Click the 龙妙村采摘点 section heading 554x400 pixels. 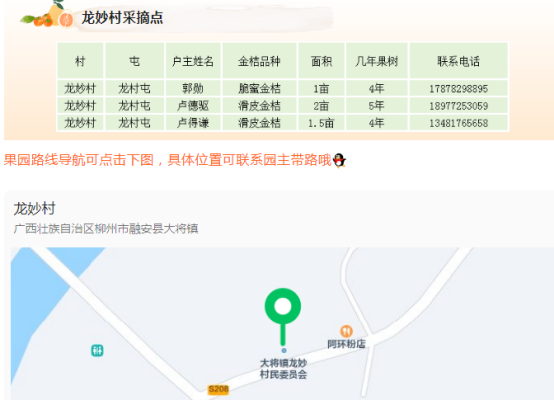(x=122, y=18)
